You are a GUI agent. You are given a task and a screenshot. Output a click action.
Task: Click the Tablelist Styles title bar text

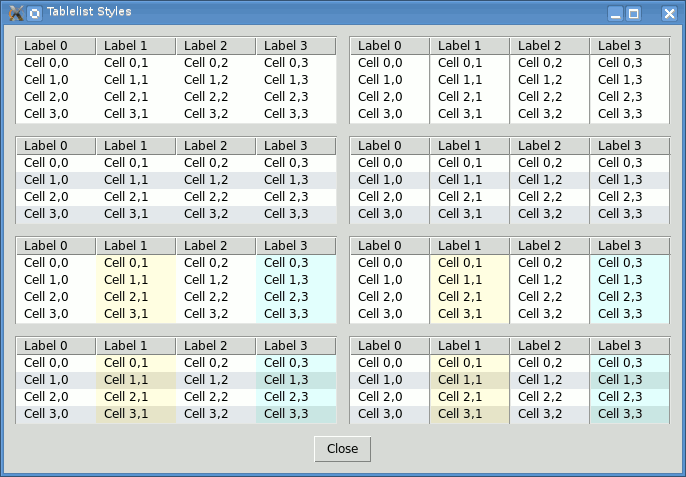(88, 13)
